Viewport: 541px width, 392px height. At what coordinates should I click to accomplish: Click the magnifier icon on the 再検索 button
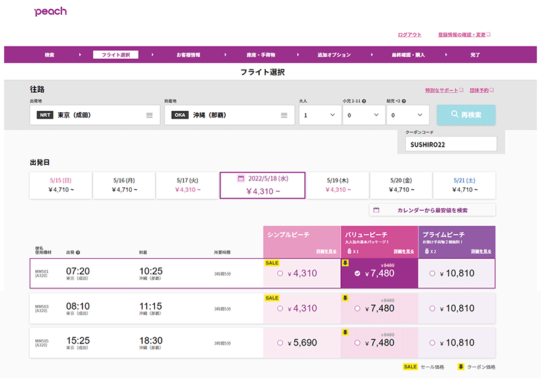[454, 114]
